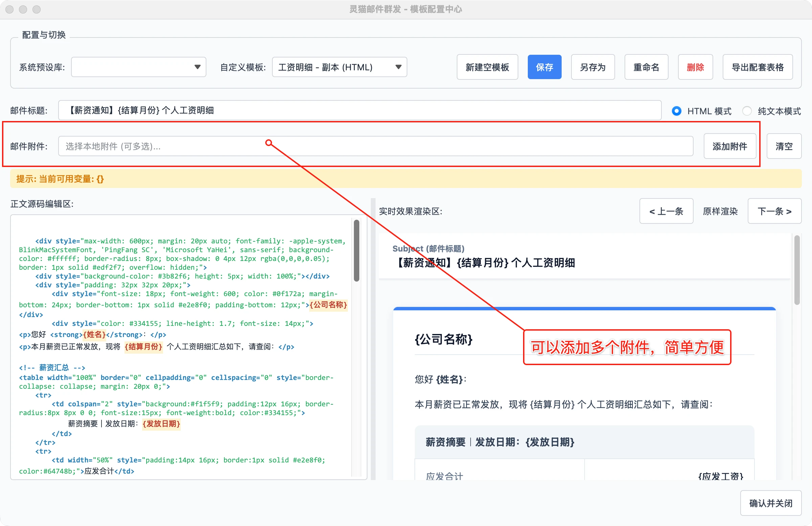812x526 pixels.
Task: Click the 邮件附件 path input field
Action: pos(376,146)
